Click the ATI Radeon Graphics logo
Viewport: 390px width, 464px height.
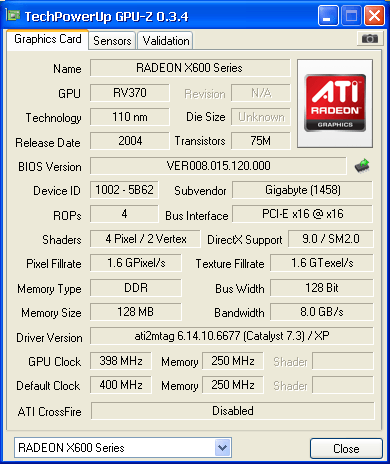[335, 103]
